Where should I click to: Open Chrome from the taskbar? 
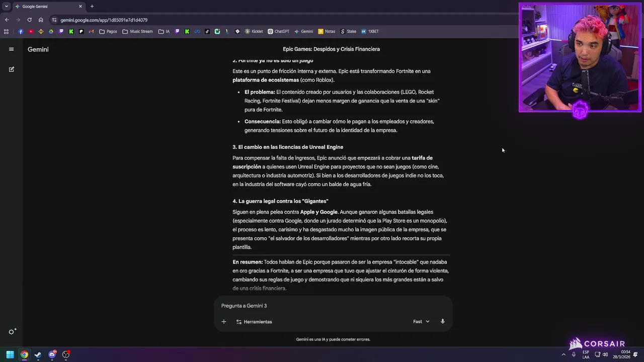point(24,354)
